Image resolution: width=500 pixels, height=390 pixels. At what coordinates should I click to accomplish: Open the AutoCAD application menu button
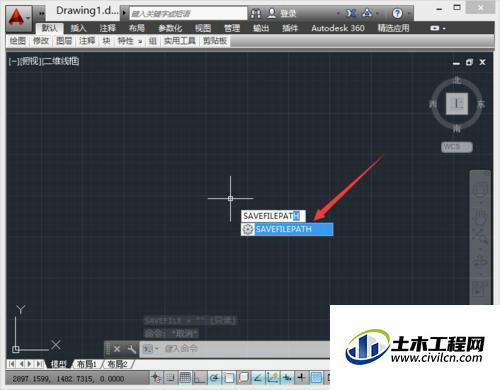click(x=19, y=18)
